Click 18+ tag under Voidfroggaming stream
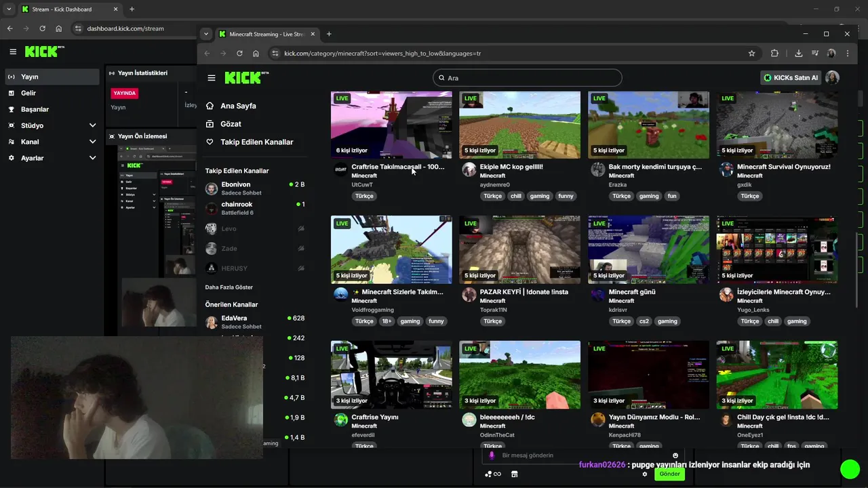Image resolution: width=868 pixels, height=488 pixels. 387,321
